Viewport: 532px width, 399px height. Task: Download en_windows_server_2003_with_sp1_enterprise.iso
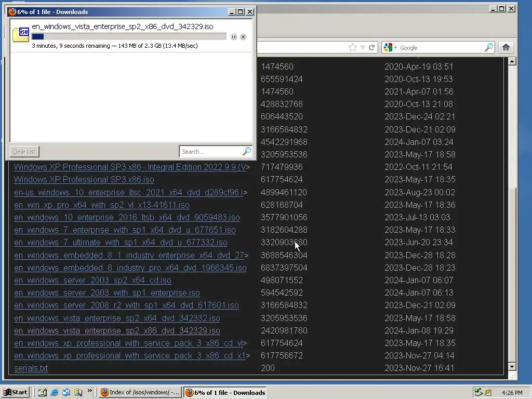tap(107, 292)
